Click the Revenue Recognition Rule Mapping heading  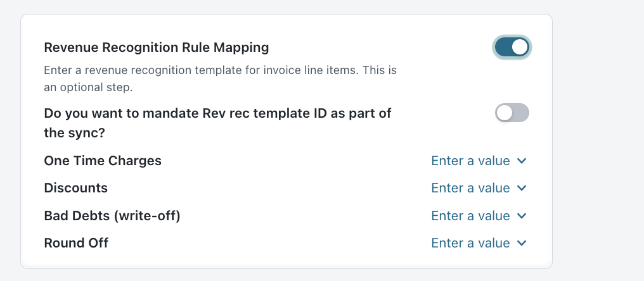tap(157, 47)
